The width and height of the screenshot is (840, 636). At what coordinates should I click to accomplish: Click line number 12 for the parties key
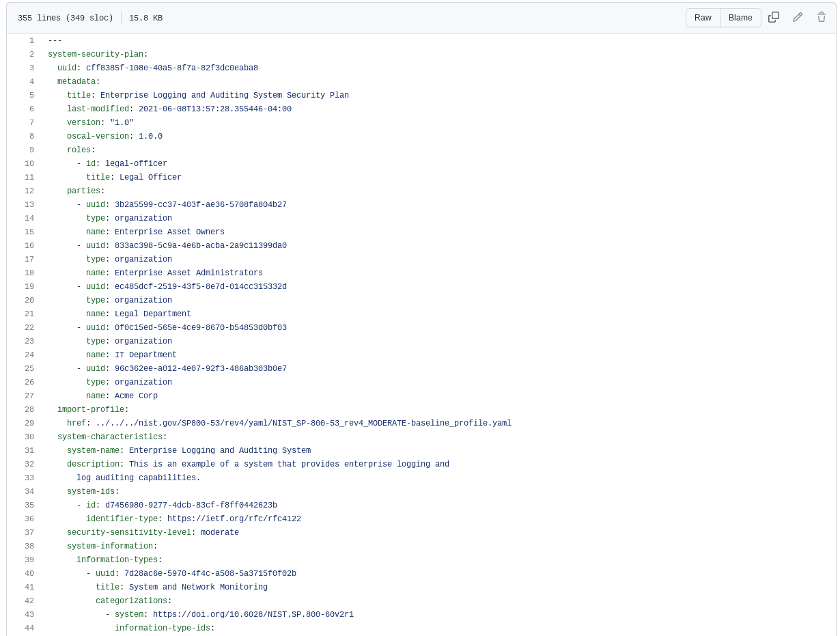tap(29, 191)
